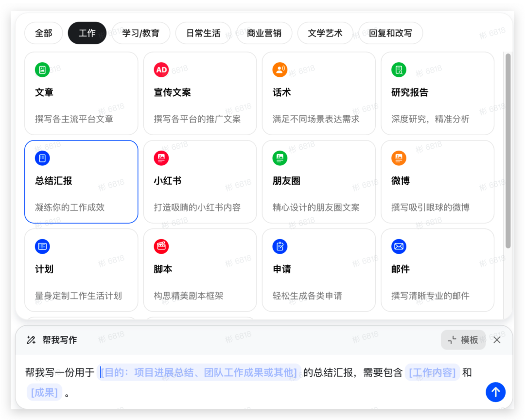This screenshot has width=525, height=420.
Task: Open the 学习/教育 category
Action: 141,33
